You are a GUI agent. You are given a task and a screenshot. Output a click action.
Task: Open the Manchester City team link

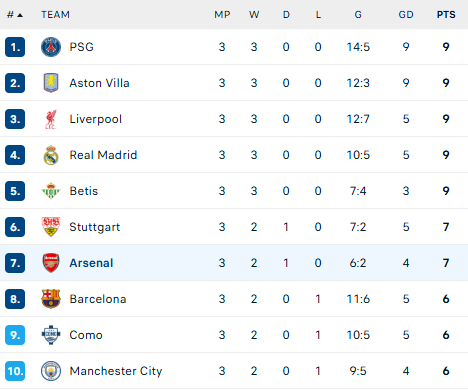pyautogui.click(x=116, y=371)
